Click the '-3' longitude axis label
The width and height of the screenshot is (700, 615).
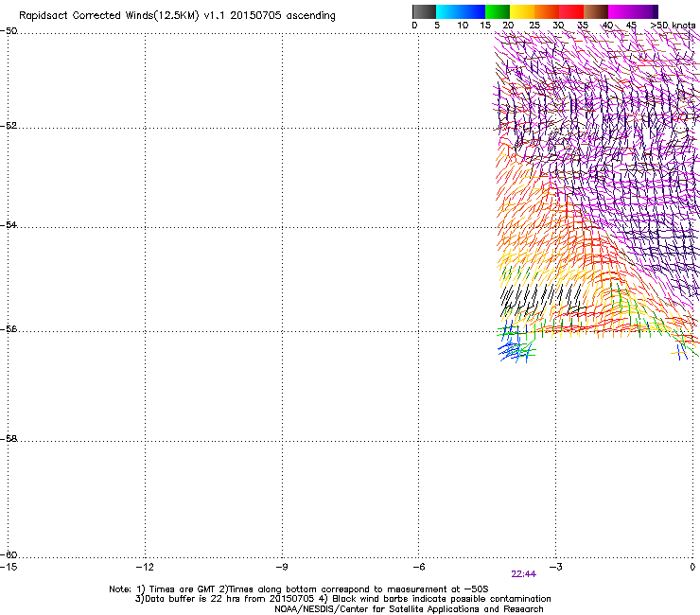[555, 567]
